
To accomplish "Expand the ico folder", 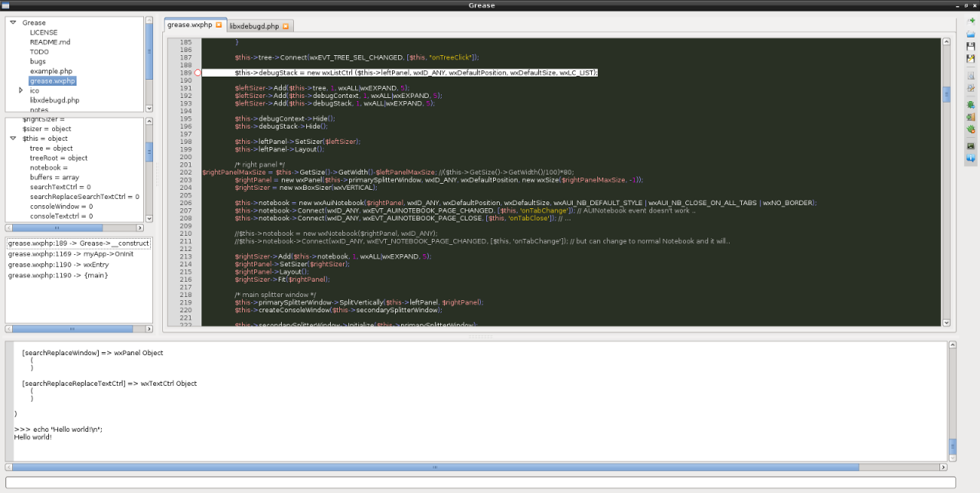I will pyautogui.click(x=21, y=90).
